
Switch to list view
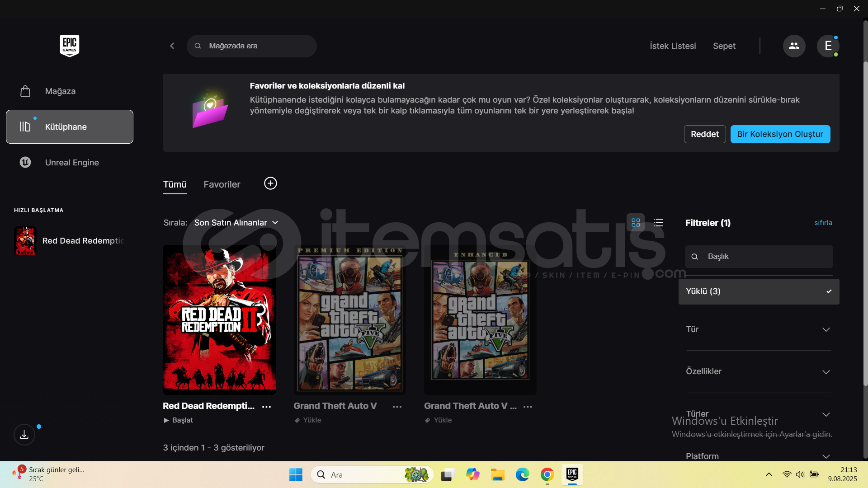click(658, 222)
